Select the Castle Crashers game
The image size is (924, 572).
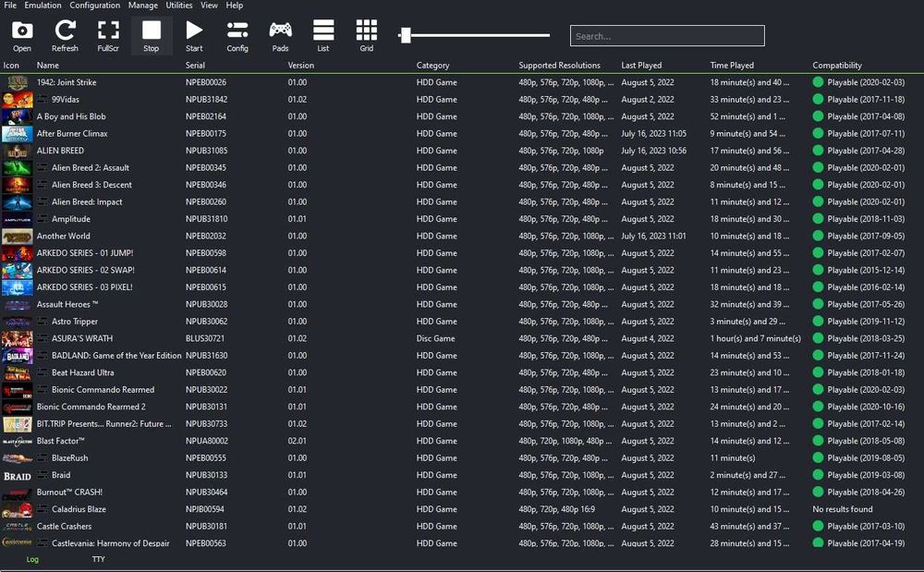(x=64, y=527)
